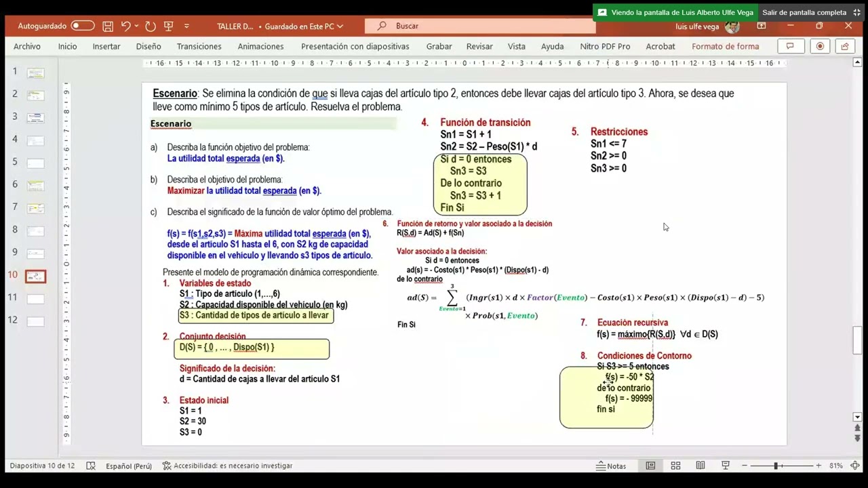
Task: Click the Redo (Rehacer) icon
Action: point(150,26)
